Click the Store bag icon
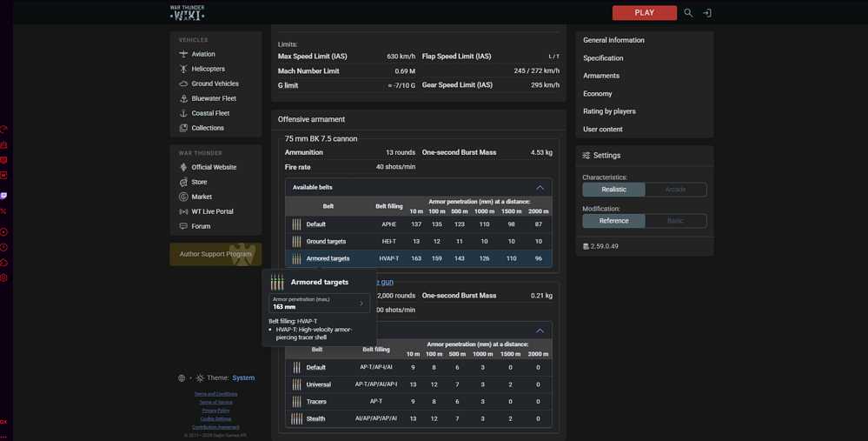Image resolution: width=868 pixels, height=441 pixels. pos(183,182)
